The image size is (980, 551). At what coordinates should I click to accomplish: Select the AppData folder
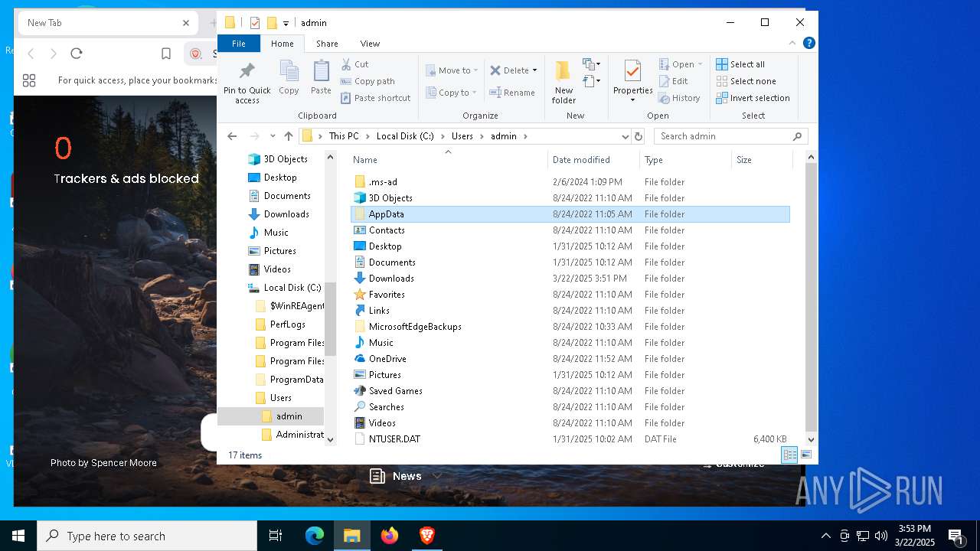point(570,214)
